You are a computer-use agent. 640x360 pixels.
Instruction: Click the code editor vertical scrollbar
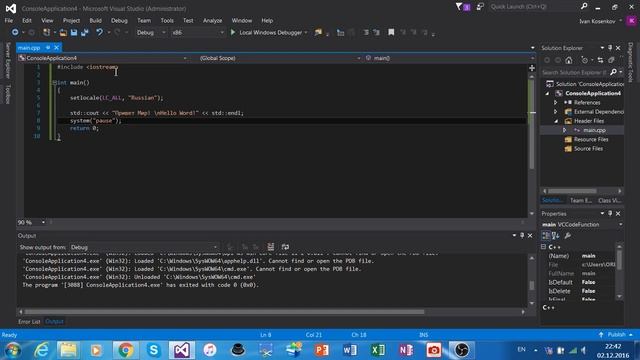pyautogui.click(x=531, y=124)
